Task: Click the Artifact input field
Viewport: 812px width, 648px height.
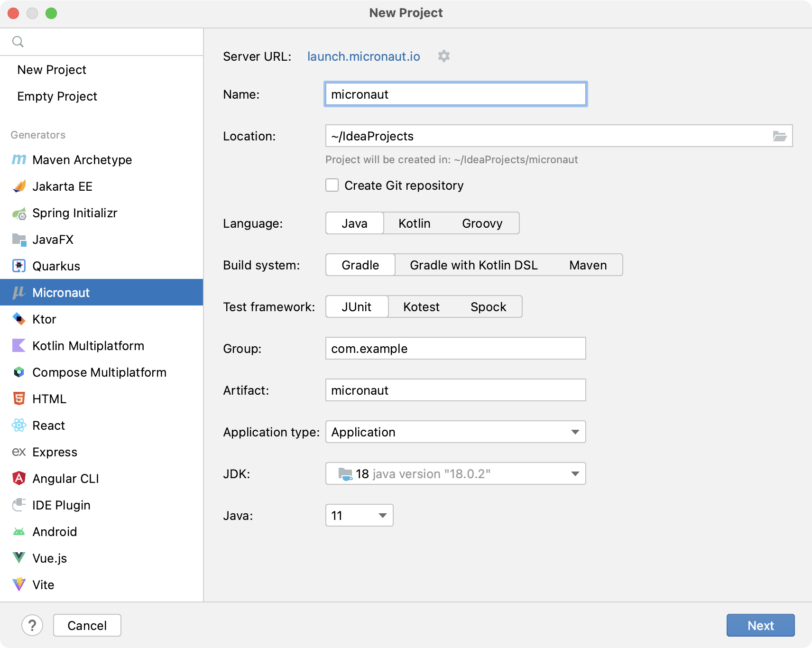Action: [x=456, y=390]
